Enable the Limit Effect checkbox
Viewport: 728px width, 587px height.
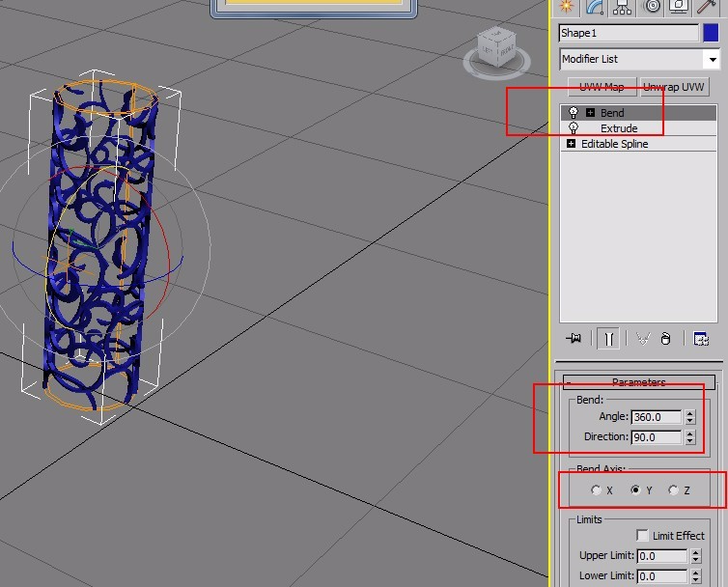(643, 536)
